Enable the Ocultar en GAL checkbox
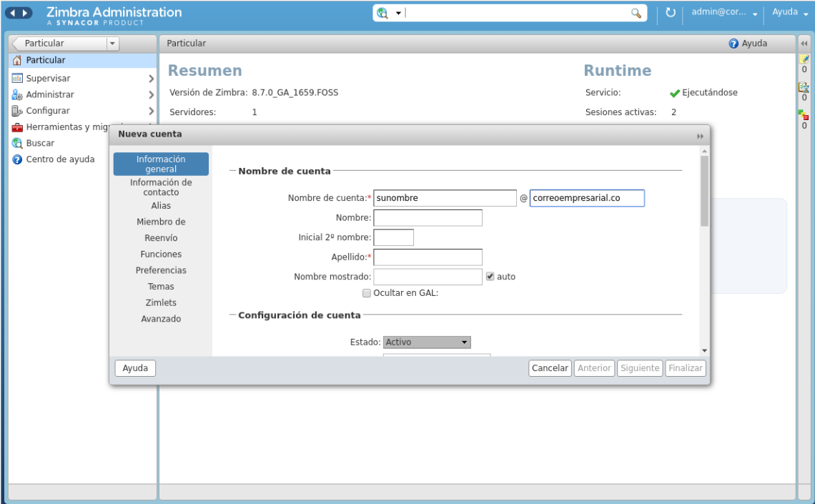Viewport: 815px width, 504px height. pyautogui.click(x=367, y=293)
